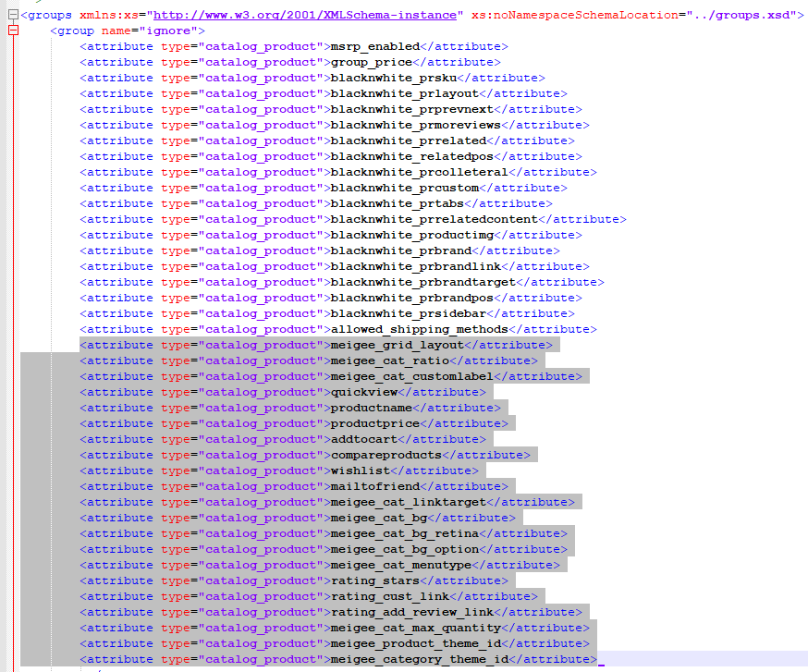Click the group_price attribute text

(x=372, y=62)
